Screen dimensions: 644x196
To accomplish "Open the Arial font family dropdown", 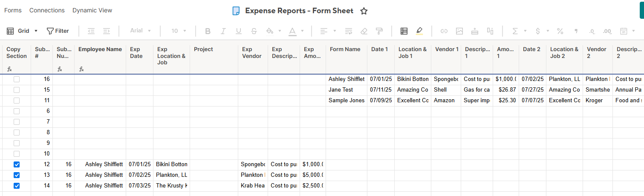I will [141, 31].
